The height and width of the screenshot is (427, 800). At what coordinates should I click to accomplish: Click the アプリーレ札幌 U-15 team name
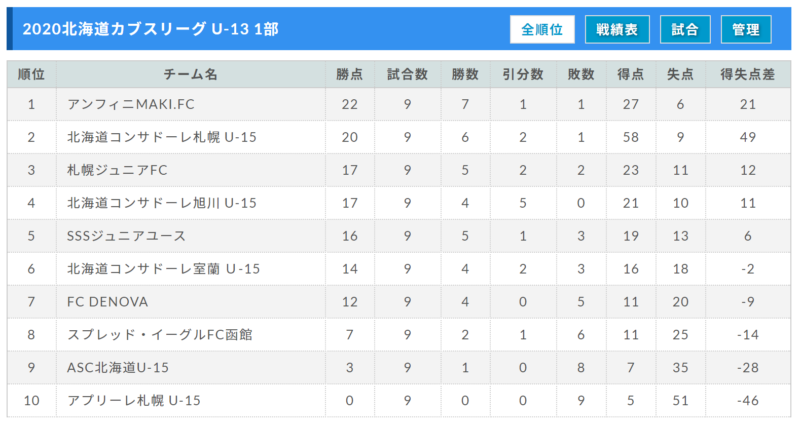click(x=134, y=400)
